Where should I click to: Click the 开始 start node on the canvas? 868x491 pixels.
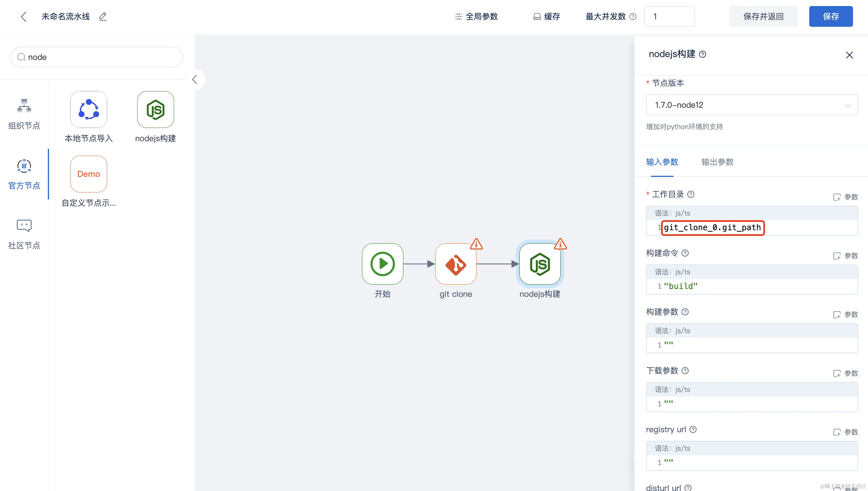click(382, 264)
